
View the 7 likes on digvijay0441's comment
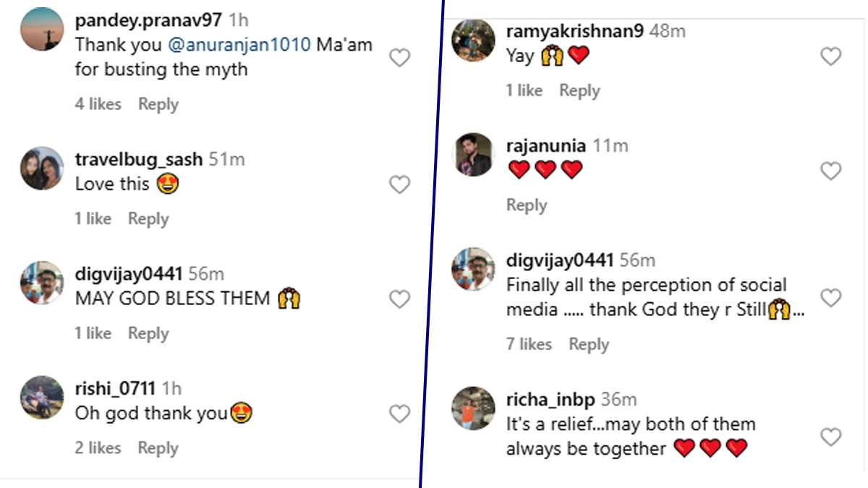(529, 345)
